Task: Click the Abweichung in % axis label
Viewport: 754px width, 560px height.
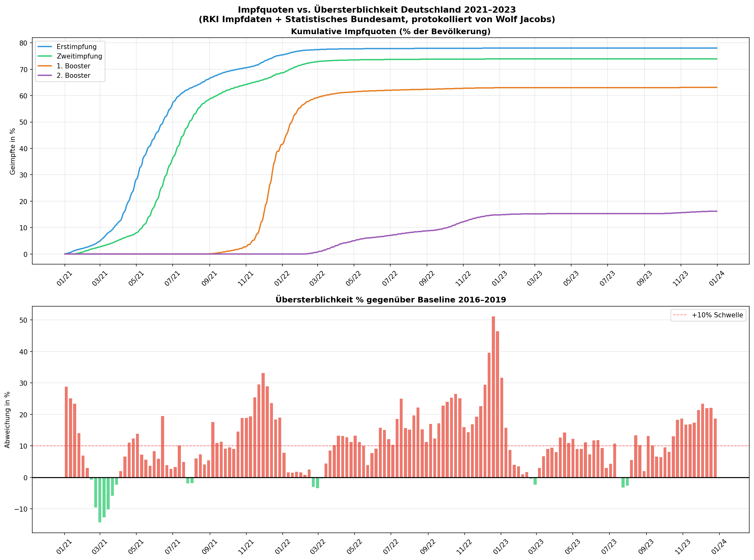Action: pyautogui.click(x=7, y=420)
